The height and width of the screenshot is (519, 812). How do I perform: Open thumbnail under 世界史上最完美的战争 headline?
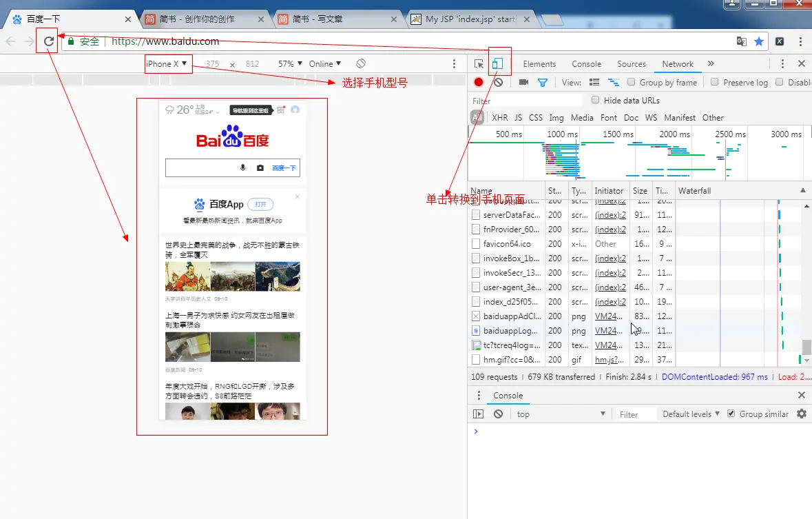point(233,276)
